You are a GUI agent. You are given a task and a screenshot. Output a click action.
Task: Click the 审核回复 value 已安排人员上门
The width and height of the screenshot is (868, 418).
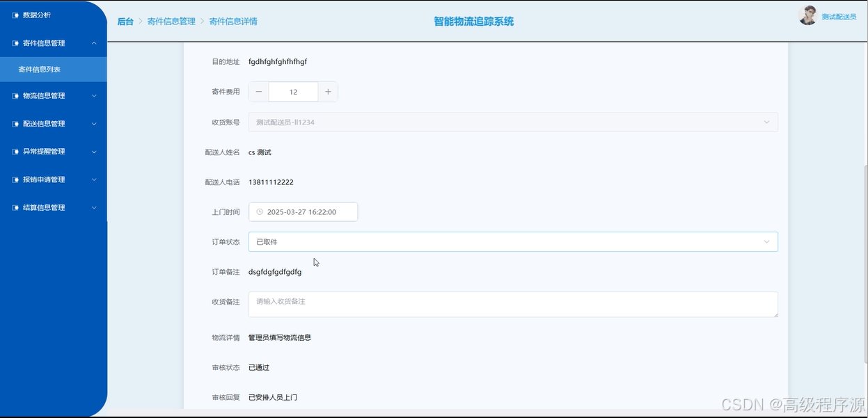pos(273,397)
